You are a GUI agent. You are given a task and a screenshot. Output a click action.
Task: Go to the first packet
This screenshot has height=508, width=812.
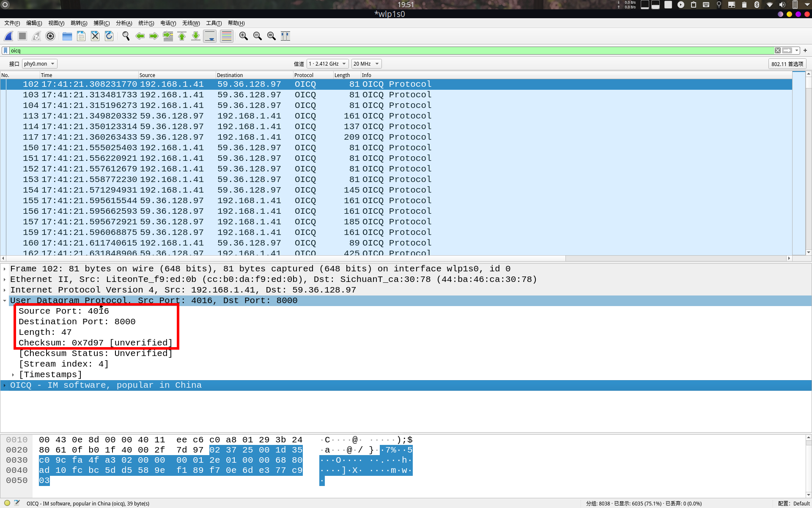(x=182, y=36)
